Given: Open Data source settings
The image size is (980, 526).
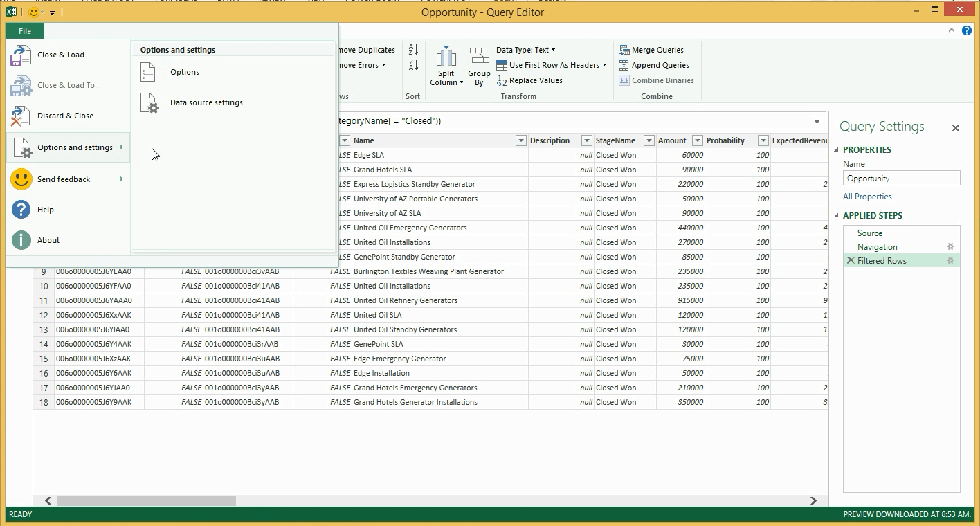Looking at the screenshot, I should point(206,102).
